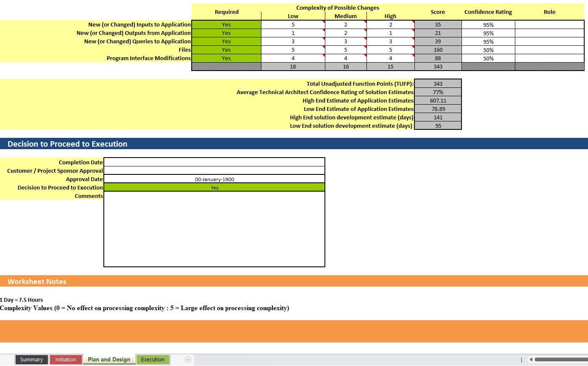Select the Low End Estimate value 78.89
This screenshot has height=366, width=588.
point(438,109)
